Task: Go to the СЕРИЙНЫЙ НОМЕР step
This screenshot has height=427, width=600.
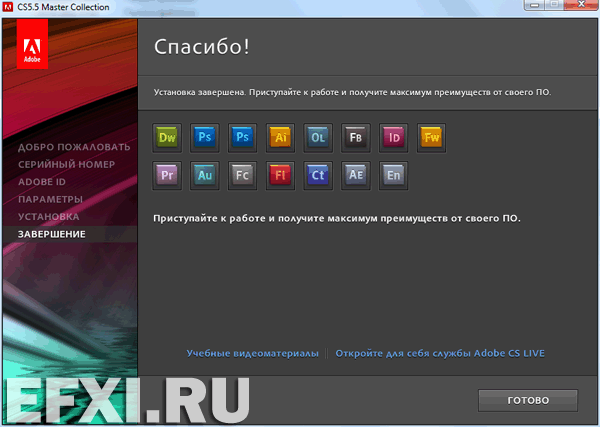Action: pyautogui.click(x=66, y=165)
